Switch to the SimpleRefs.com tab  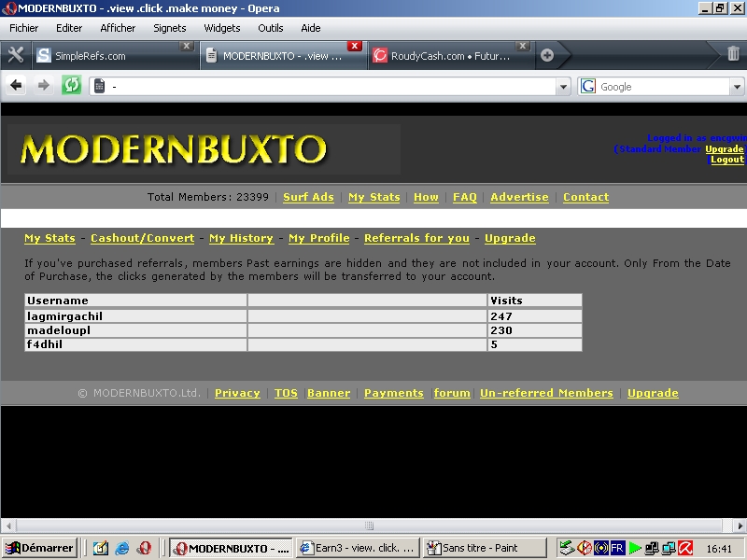(x=114, y=56)
